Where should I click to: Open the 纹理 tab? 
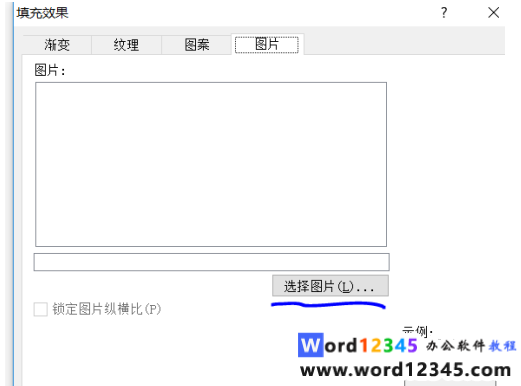click(126, 45)
